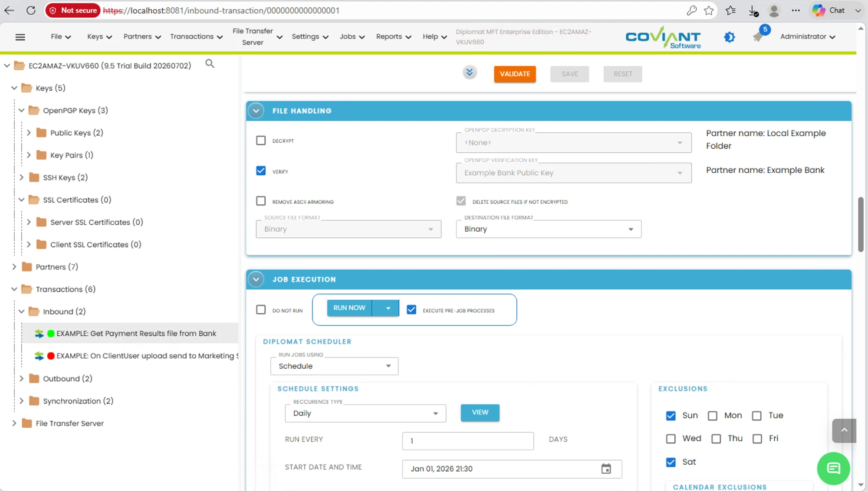Uncheck the Sun exclusion checkbox
Screen dimensions: 868x492
(671, 416)
